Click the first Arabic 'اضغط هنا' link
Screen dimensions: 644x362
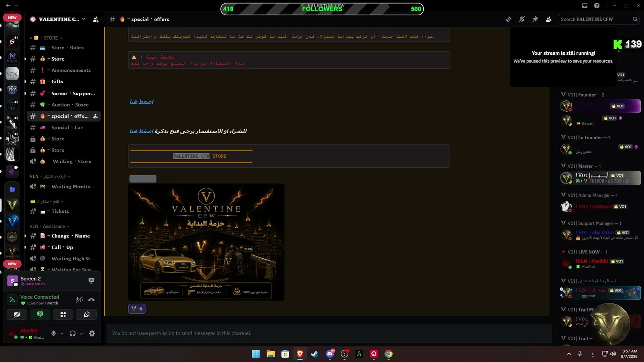point(142,102)
